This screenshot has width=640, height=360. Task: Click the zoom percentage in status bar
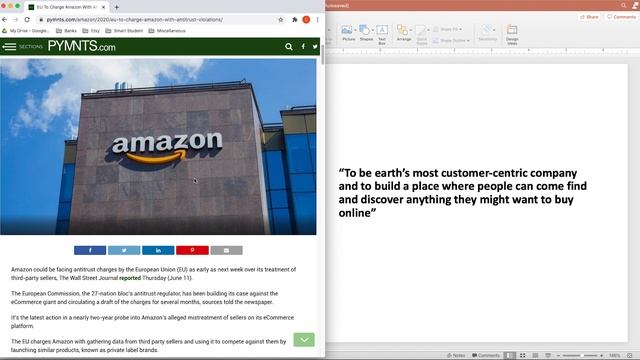click(x=615, y=356)
